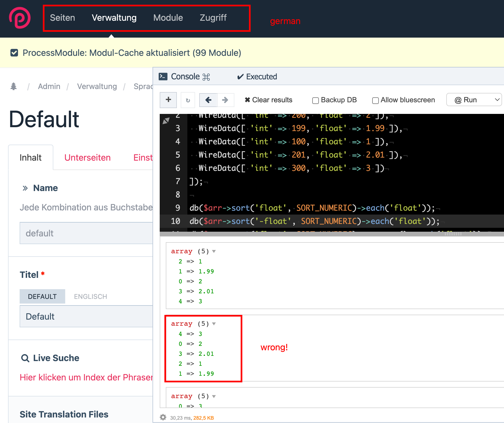Click the tree home icon in the breadcrumb
This screenshot has width=504, height=423.
[14, 86]
